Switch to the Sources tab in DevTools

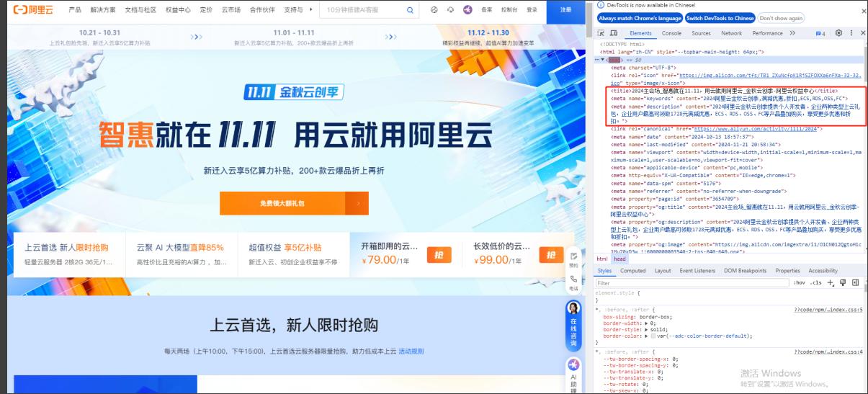tap(701, 33)
